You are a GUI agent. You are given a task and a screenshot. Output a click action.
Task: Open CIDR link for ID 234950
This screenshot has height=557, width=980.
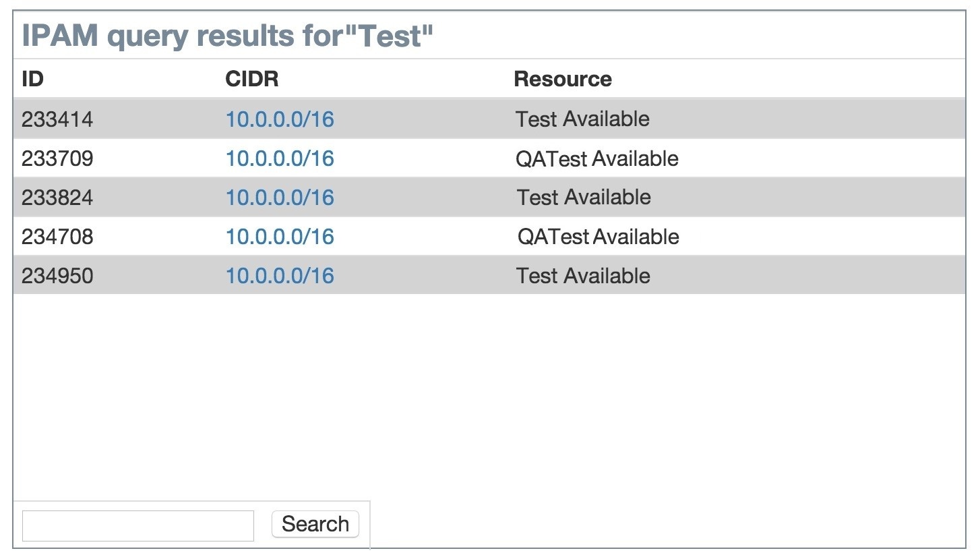point(280,276)
